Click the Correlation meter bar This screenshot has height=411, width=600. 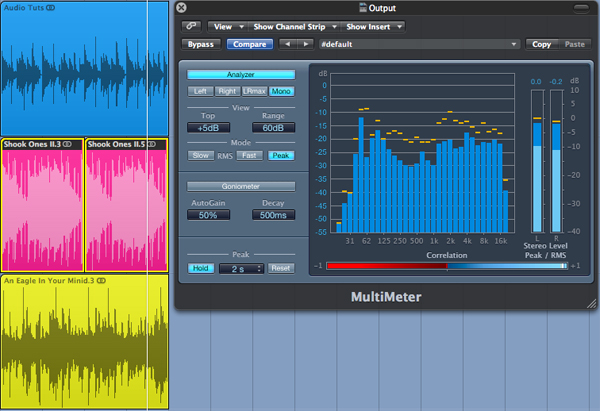[447, 266]
